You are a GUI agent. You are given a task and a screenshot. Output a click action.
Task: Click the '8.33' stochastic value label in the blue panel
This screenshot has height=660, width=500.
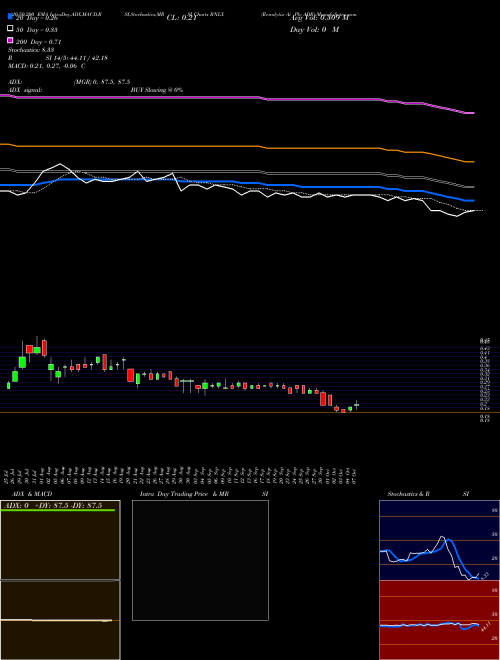coord(484,575)
